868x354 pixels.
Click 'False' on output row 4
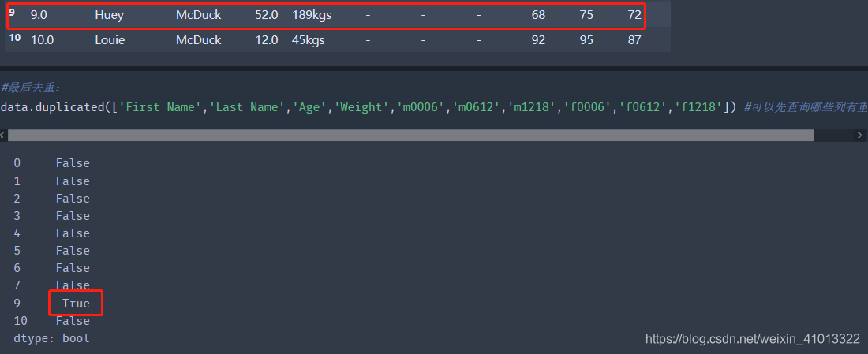click(73, 233)
